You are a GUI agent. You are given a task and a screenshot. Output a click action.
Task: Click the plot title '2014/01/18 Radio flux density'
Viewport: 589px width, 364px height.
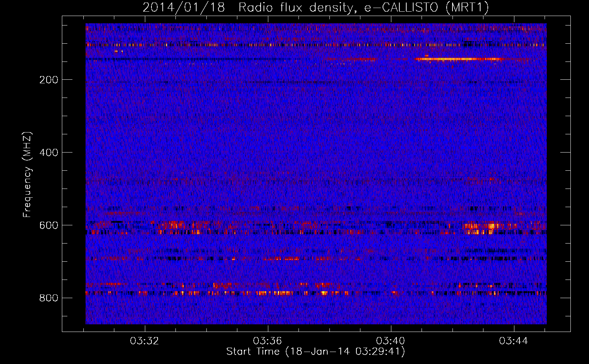click(248, 8)
